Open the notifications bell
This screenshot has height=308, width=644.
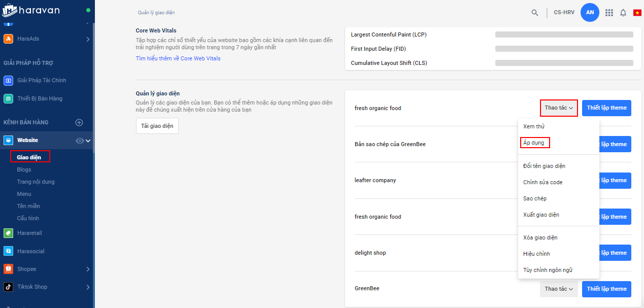coord(623,13)
